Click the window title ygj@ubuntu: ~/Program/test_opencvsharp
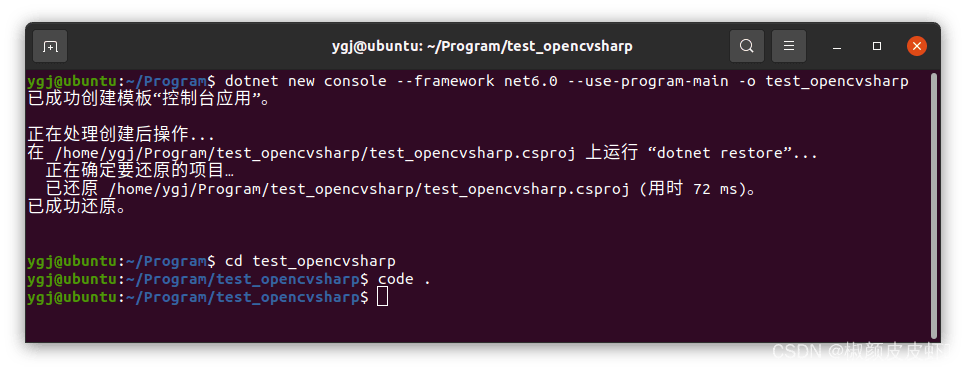Image resolution: width=966 pixels, height=371 pixels. 482,46
